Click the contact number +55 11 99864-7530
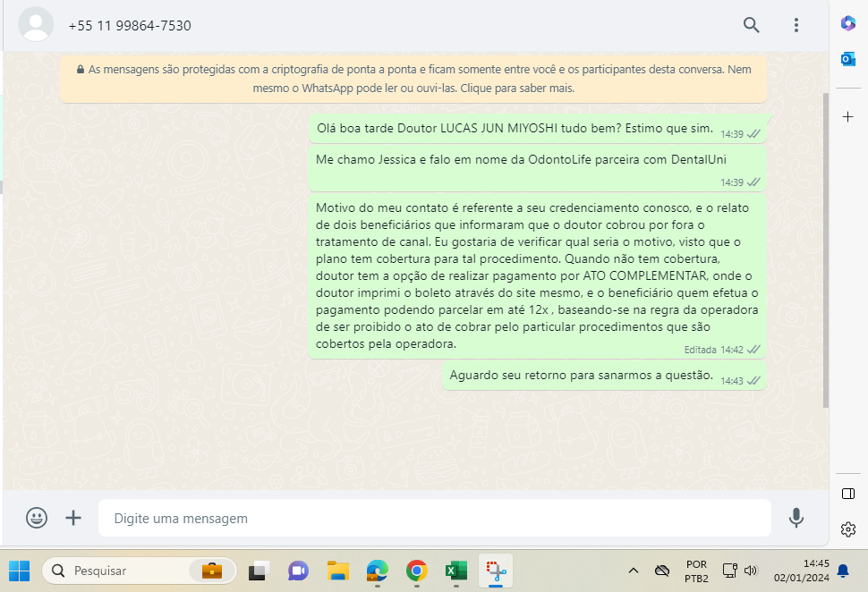Image resolution: width=868 pixels, height=592 pixels. pyautogui.click(x=130, y=25)
